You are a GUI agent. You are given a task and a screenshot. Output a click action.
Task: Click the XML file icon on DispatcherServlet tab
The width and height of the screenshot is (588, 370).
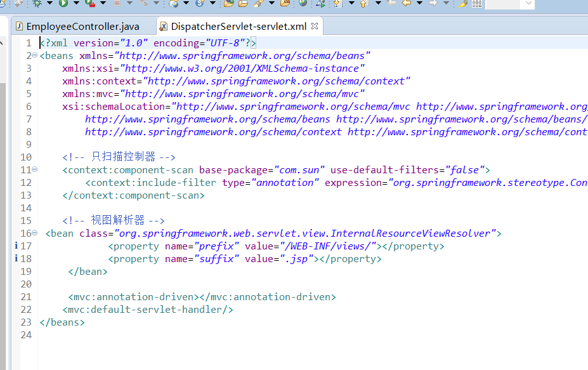click(x=163, y=26)
